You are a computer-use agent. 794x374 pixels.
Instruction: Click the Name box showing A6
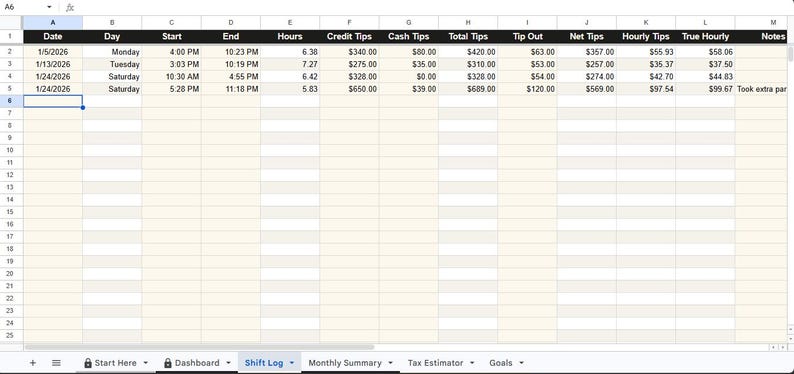[23, 8]
